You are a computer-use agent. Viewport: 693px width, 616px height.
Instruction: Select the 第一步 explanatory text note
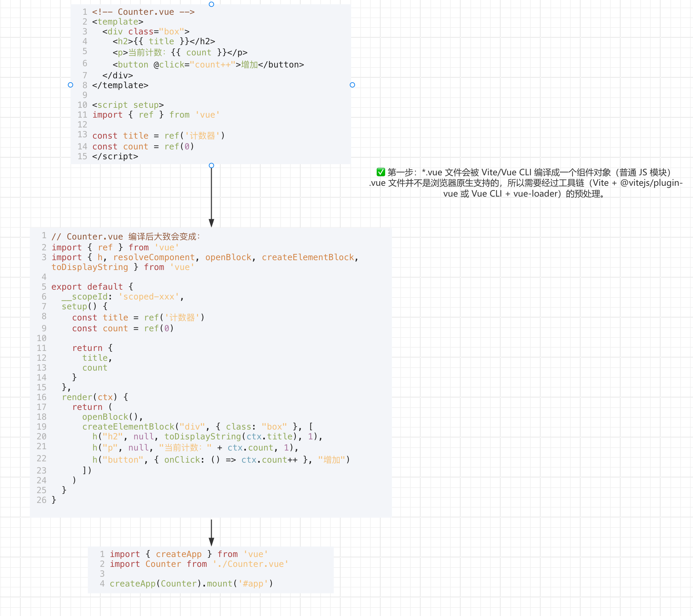point(525,183)
